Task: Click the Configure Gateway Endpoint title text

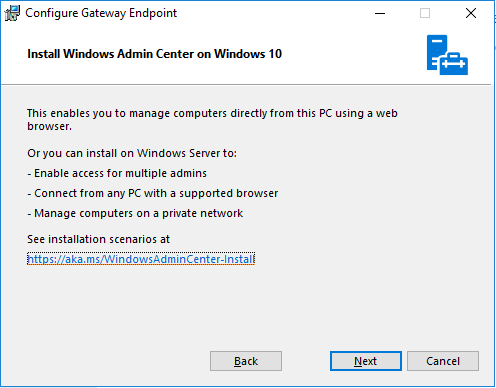Action: (101, 13)
